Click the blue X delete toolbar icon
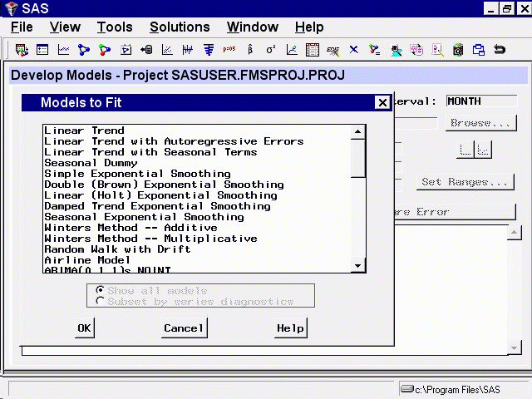 tap(354, 50)
